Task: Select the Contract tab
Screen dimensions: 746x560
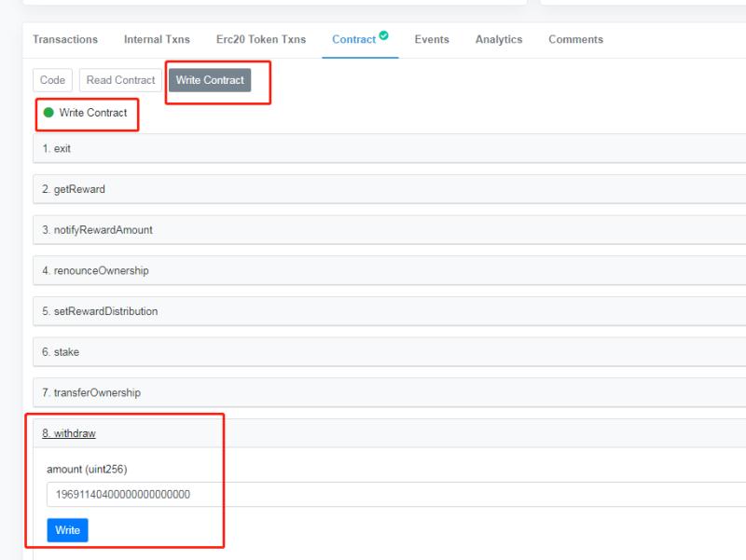Action: [x=354, y=39]
